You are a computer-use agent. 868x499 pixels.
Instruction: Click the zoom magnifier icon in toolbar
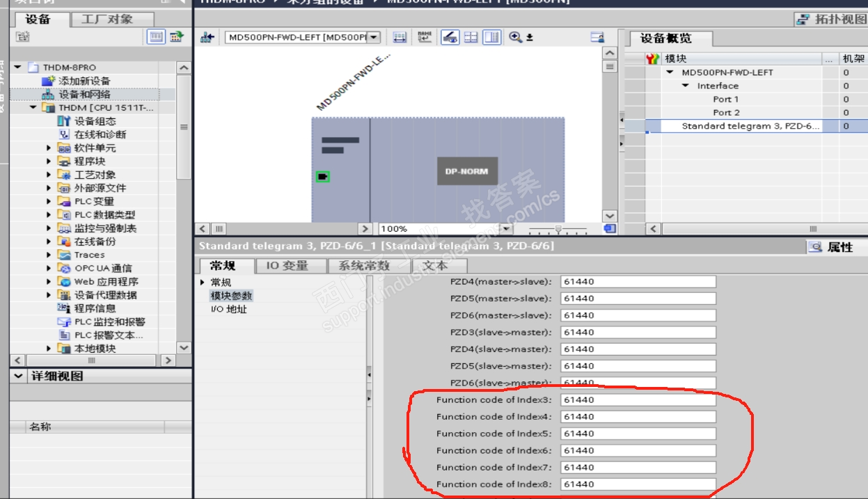(516, 38)
